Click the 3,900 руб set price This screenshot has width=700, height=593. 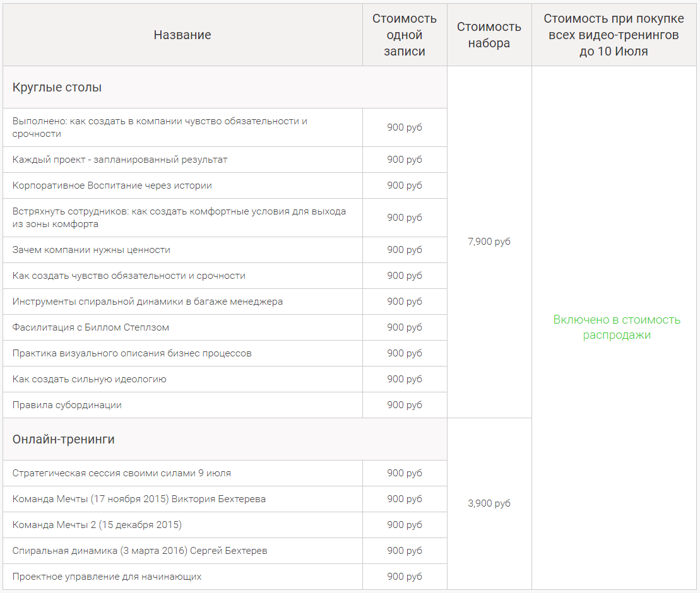(x=489, y=503)
